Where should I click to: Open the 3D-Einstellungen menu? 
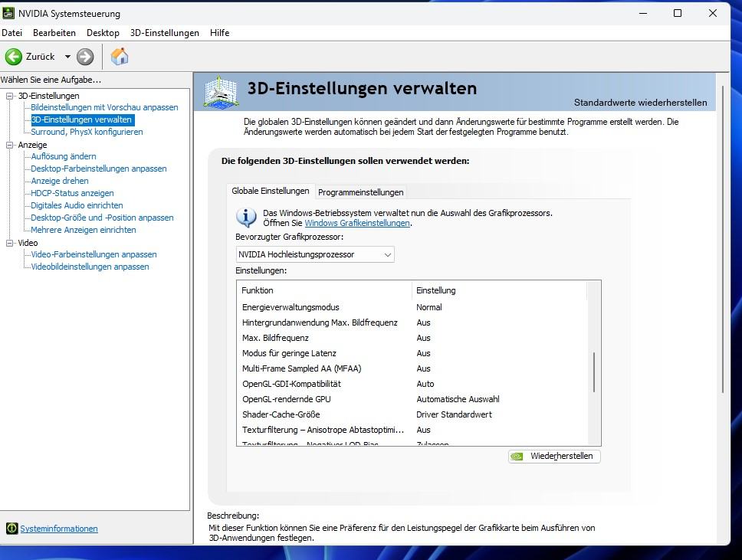click(165, 33)
